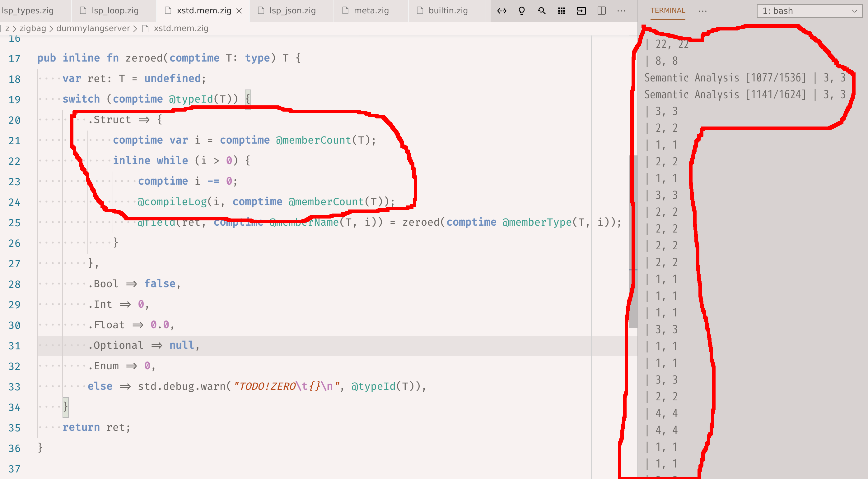Click '.Enum' on line 32
This screenshot has height=479, width=868.
(104, 366)
